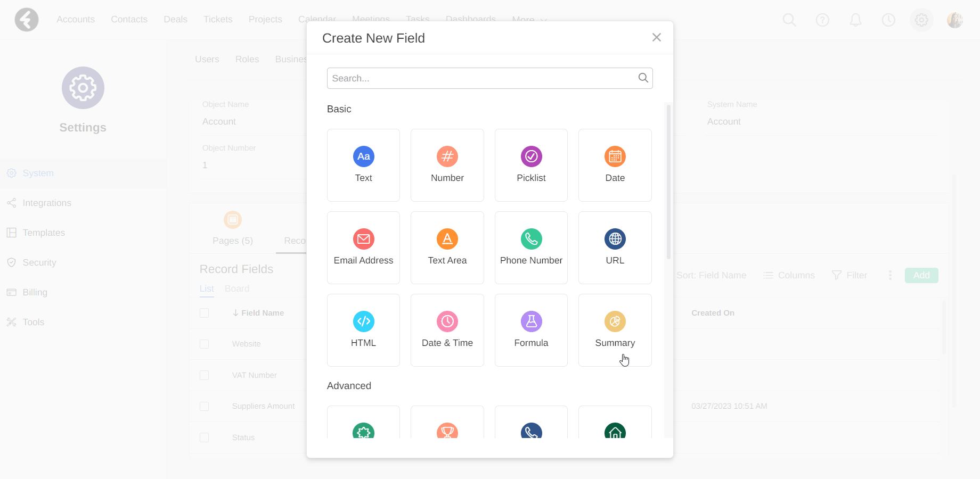Choose the Date & Time field type
The height and width of the screenshot is (479, 980).
point(447,330)
